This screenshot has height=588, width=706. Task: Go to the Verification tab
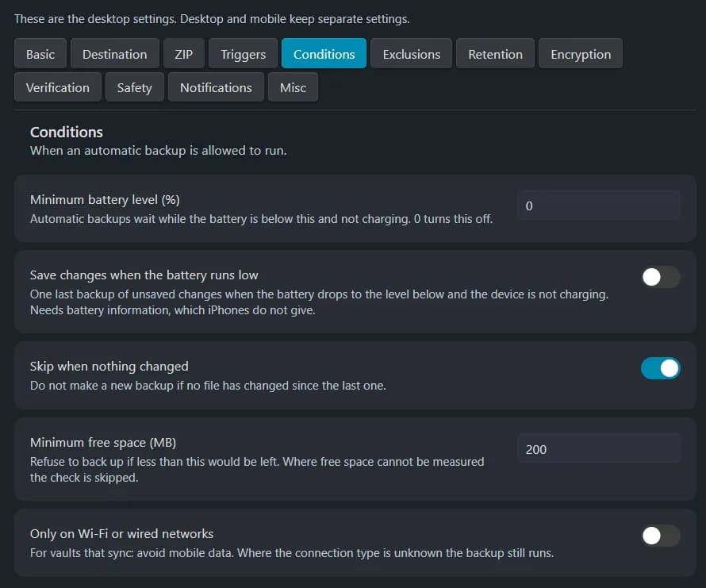pos(58,87)
